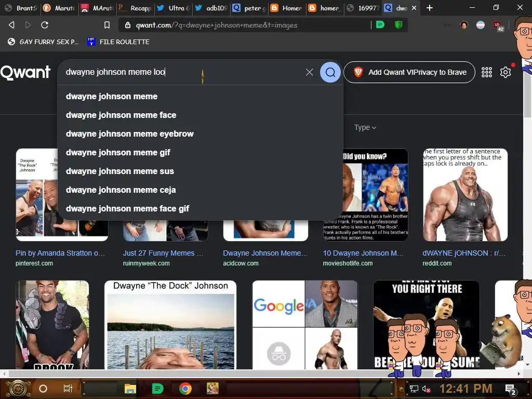Switch to the Homer Blogger tab

click(x=287, y=8)
